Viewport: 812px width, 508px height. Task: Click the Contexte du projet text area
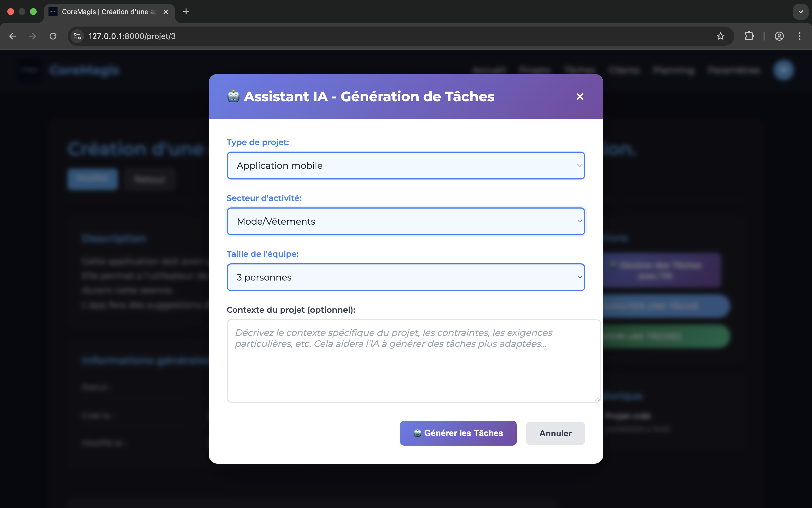[413, 361]
